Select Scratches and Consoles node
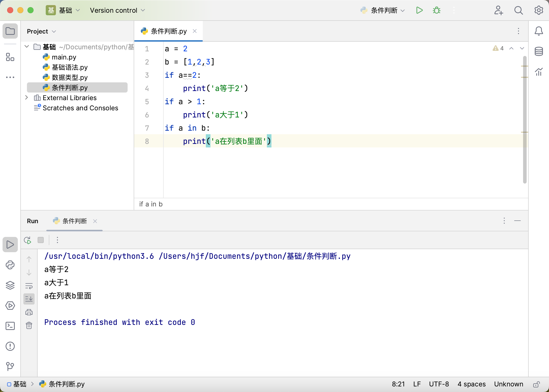549x392 pixels. tap(80, 108)
